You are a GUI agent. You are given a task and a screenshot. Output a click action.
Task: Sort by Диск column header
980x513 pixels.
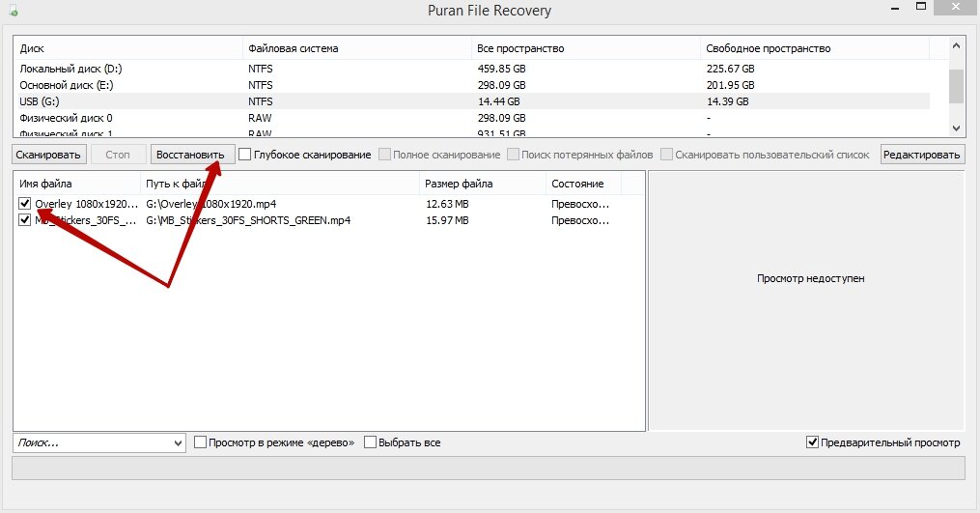[127, 48]
